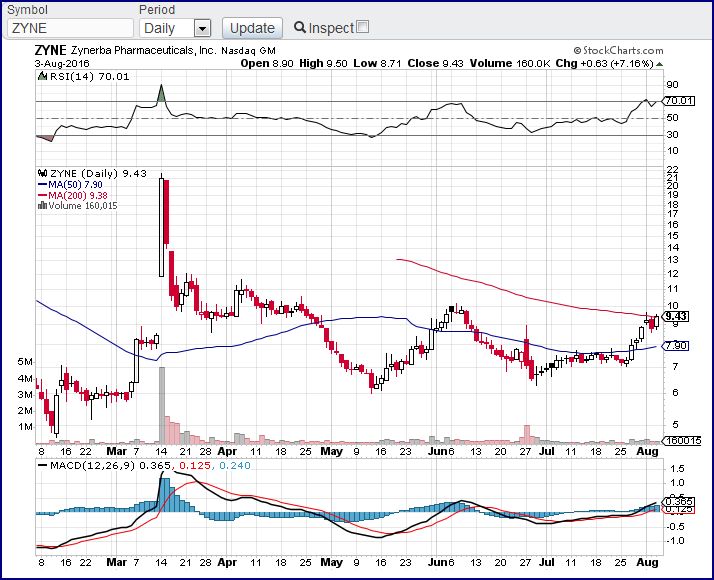Click the Zynerba Pharmaceuticals, Inc. company name

tap(143, 51)
